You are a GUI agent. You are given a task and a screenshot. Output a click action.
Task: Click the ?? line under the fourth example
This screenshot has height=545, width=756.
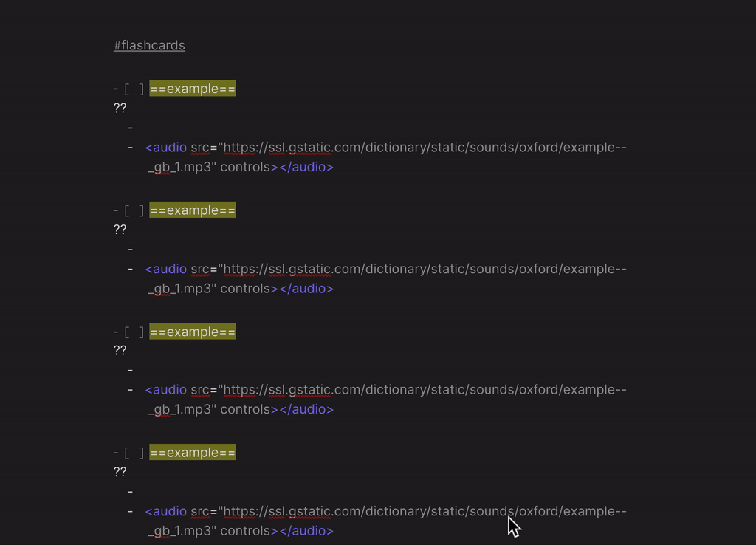[120, 472]
